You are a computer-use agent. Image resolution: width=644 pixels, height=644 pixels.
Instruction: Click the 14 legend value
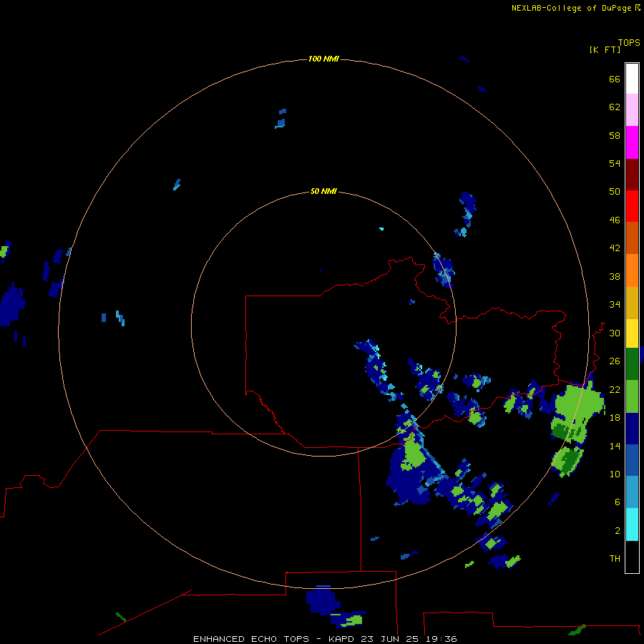pos(615,446)
